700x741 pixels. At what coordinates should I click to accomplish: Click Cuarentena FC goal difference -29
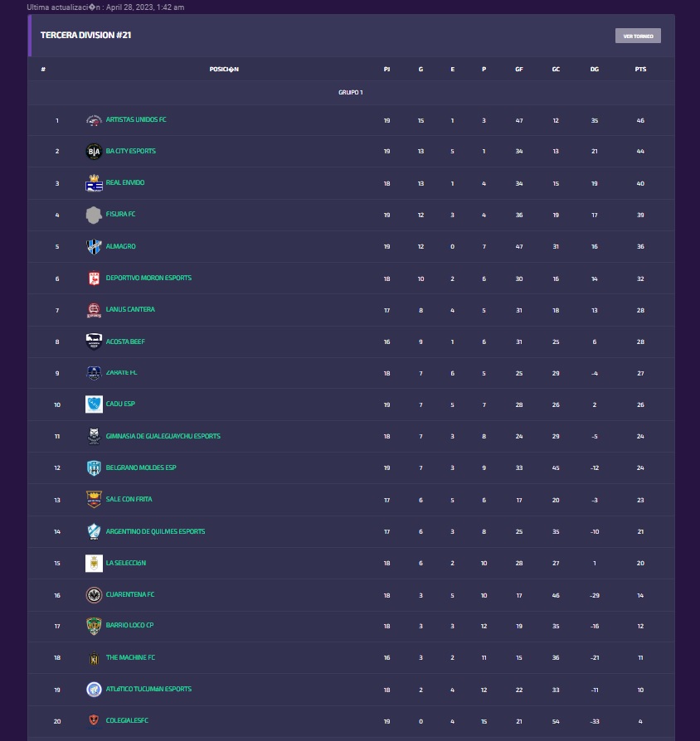595,595
